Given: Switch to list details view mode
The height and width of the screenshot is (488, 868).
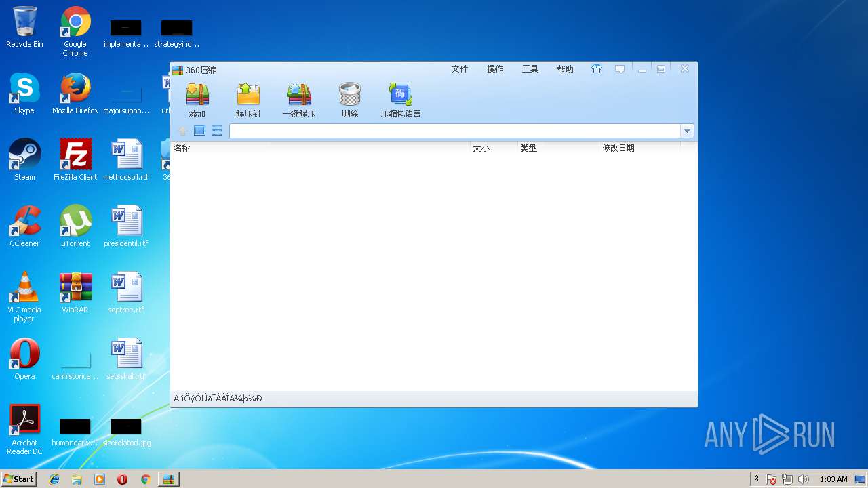Looking at the screenshot, I should click(x=216, y=131).
